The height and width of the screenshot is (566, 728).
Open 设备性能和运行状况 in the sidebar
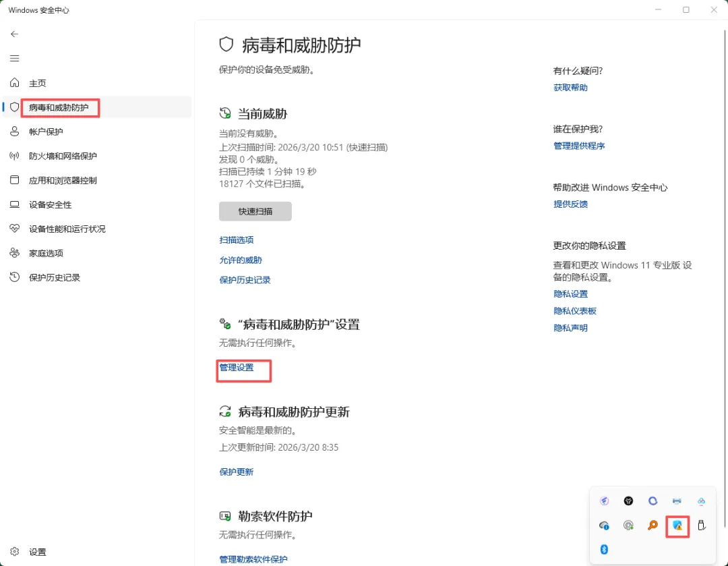click(x=96, y=229)
